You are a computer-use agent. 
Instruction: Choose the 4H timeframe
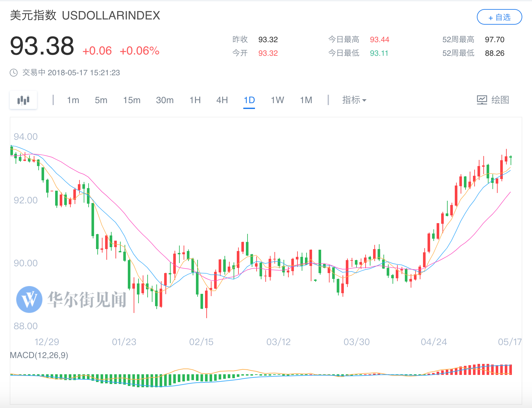222,100
